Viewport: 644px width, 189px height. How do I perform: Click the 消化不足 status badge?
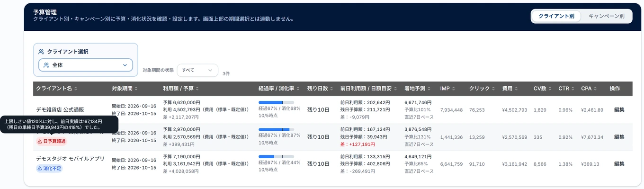tap(49, 168)
